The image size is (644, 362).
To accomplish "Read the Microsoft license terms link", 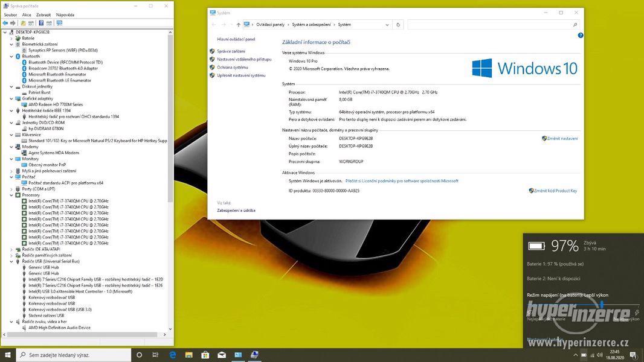I will (402, 181).
